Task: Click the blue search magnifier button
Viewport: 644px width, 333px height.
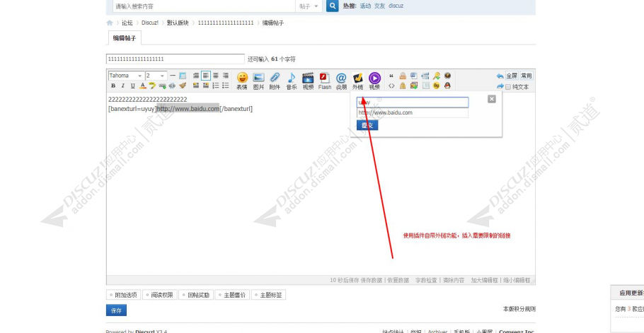Action: (333, 6)
